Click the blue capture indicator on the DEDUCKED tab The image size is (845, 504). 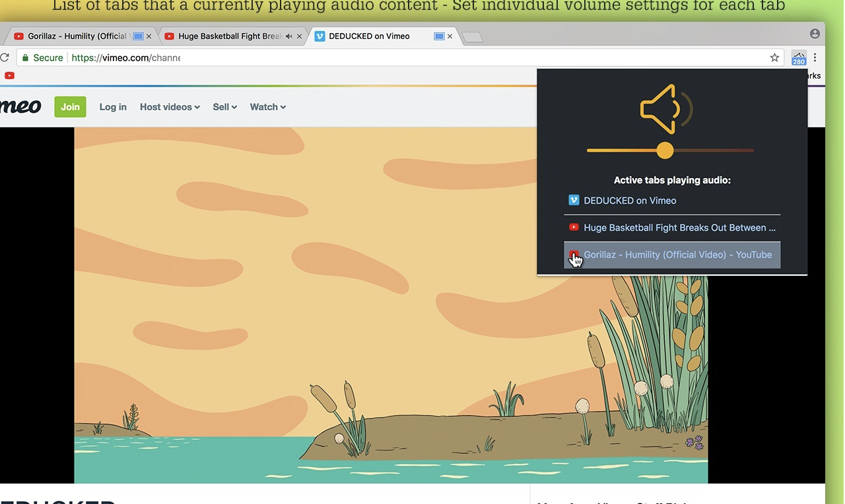[439, 36]
